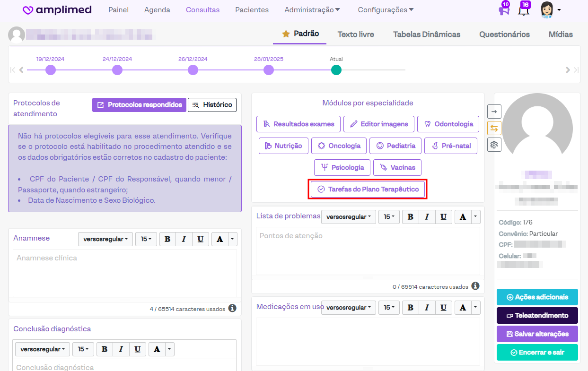
Task: Click the orange swap arrows icon
Action: [x=494, y=128]
